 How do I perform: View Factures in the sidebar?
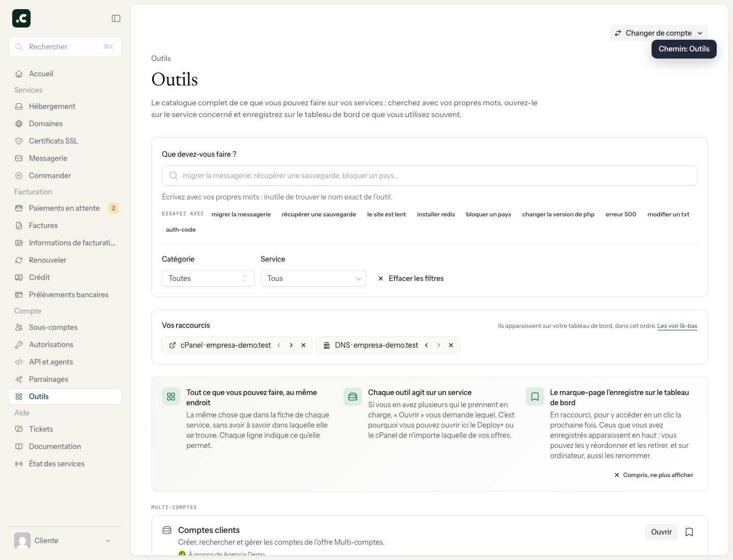(x=65, y=226)
